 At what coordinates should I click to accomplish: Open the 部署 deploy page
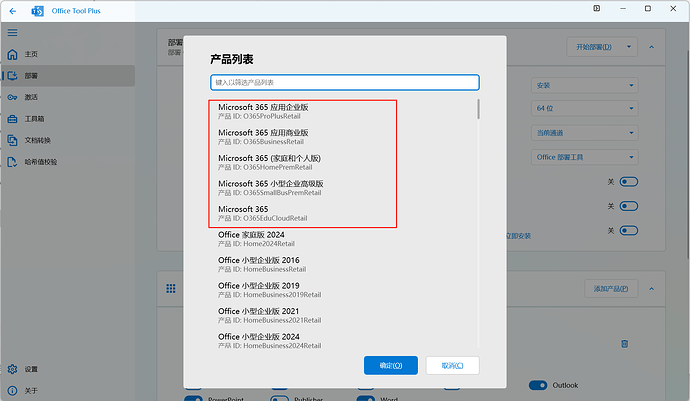point(68,76)
